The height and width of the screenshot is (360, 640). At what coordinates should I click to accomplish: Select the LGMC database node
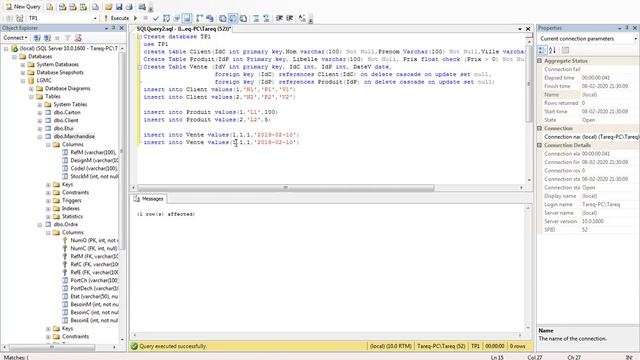click(44, 80)
